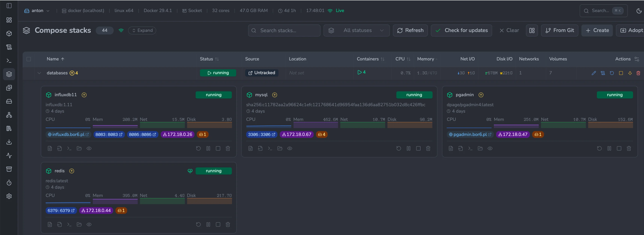The height and width of the screenshot is (235, 644).
Task: Tick the select-all checkbox in table header
Action: coord(29,59)
